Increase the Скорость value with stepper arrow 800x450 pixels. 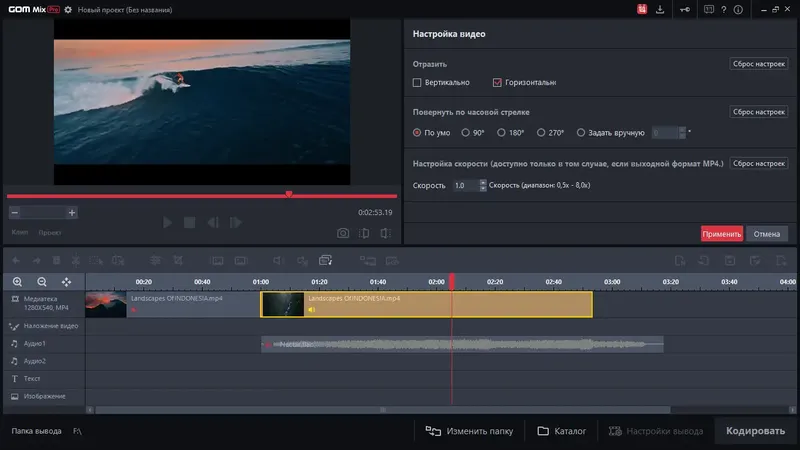click(483, 182)
